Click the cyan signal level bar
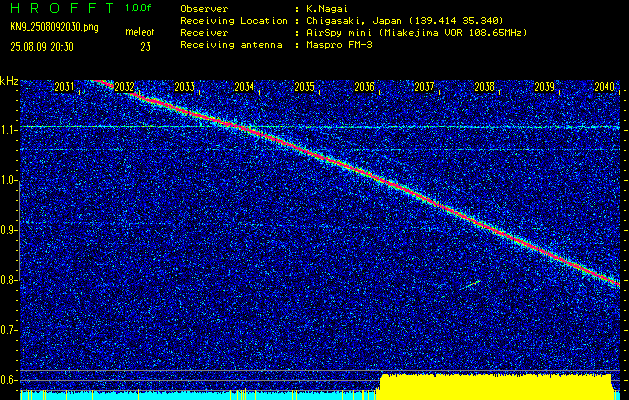Screen dimensions: 629x400 pyautogui.click(x=198, y=395)
